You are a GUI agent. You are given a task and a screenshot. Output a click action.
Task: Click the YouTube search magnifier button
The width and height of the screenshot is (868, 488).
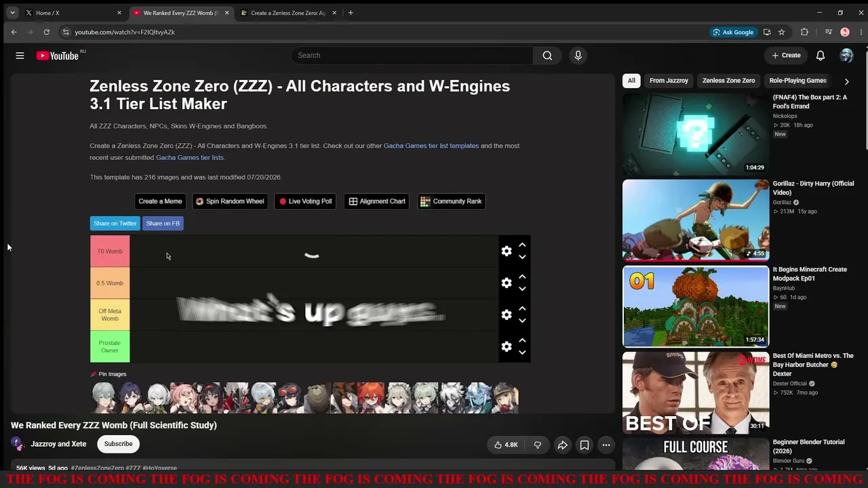pos(547,56)
